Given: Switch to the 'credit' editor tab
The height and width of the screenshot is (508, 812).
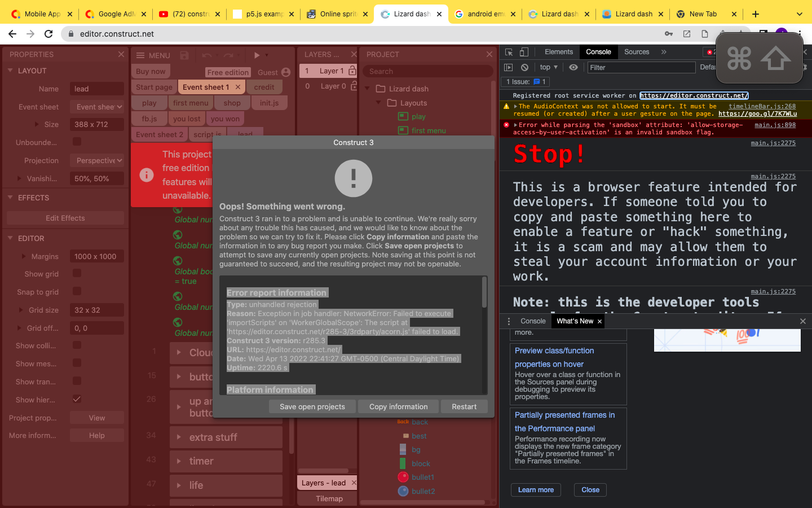Looking at the screenshot, I should point(264,87).
